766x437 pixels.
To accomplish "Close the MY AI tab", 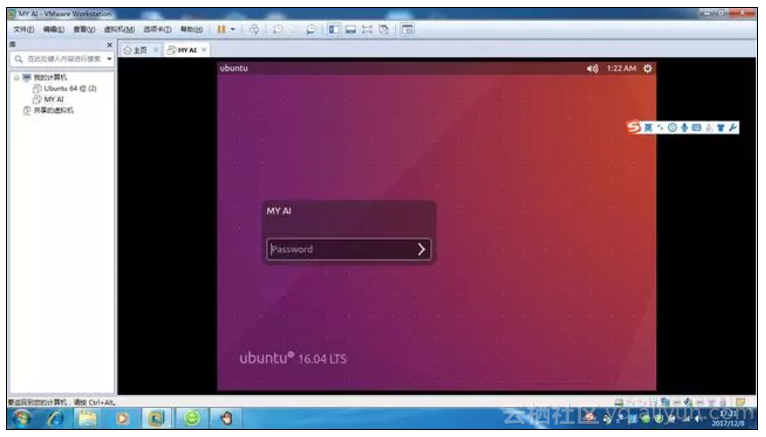I will pos(204,50).
